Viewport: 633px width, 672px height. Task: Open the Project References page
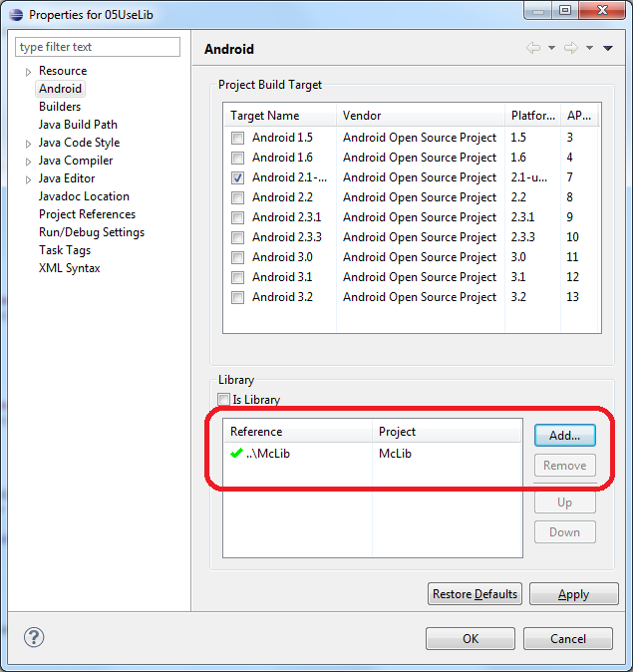[x=87, y=214]
